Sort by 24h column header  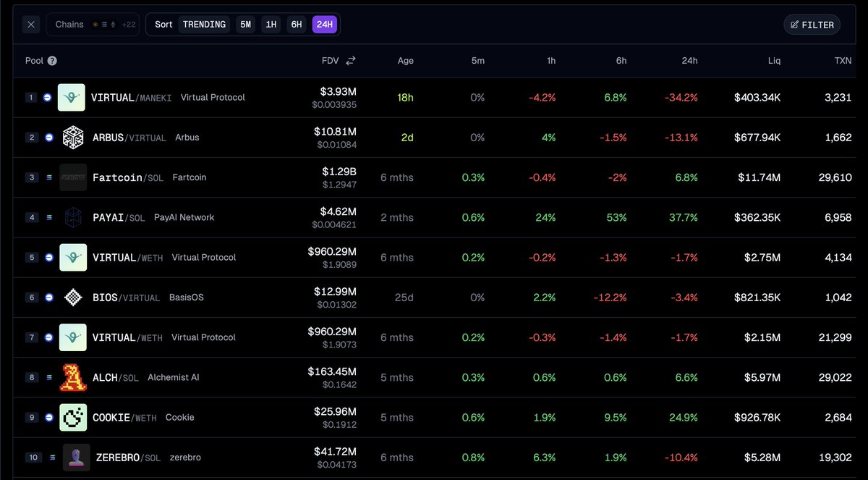click(690, 61)
